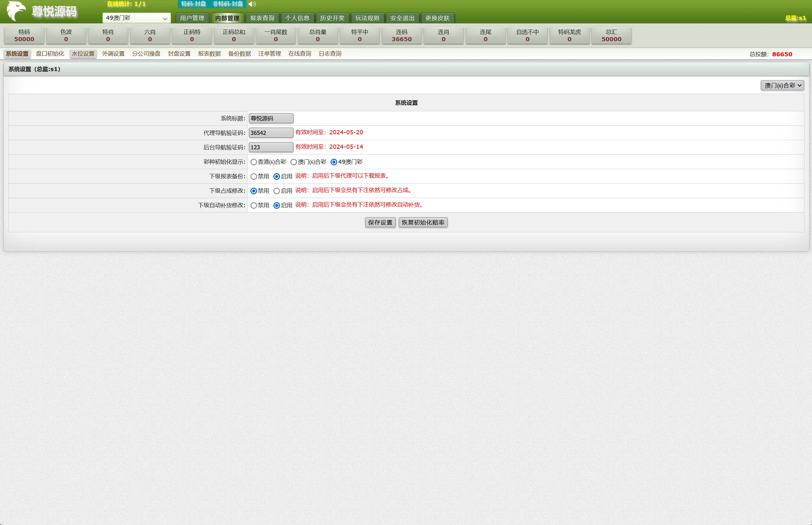The width and height of the screenshot is (812, 525).
Task: Click 更换皮肤 to change skin
Action: point(437,18)
